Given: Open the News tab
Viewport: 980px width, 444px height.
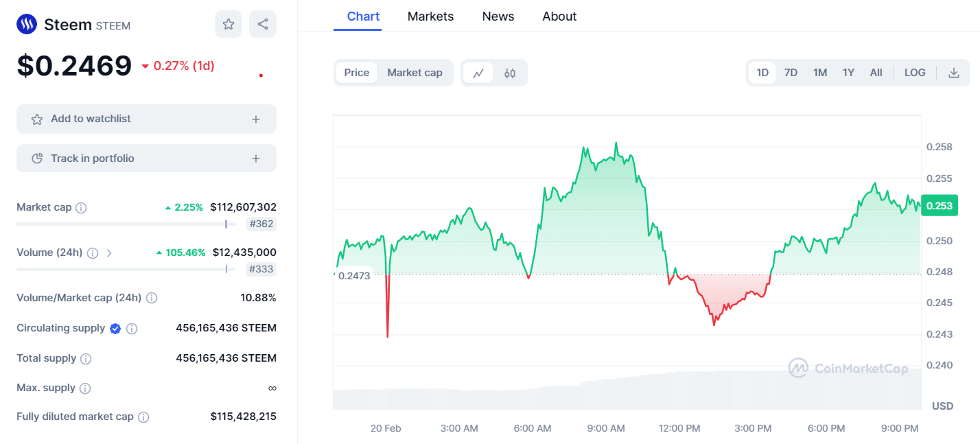Looking at the screenshot, I should (498, 16).
